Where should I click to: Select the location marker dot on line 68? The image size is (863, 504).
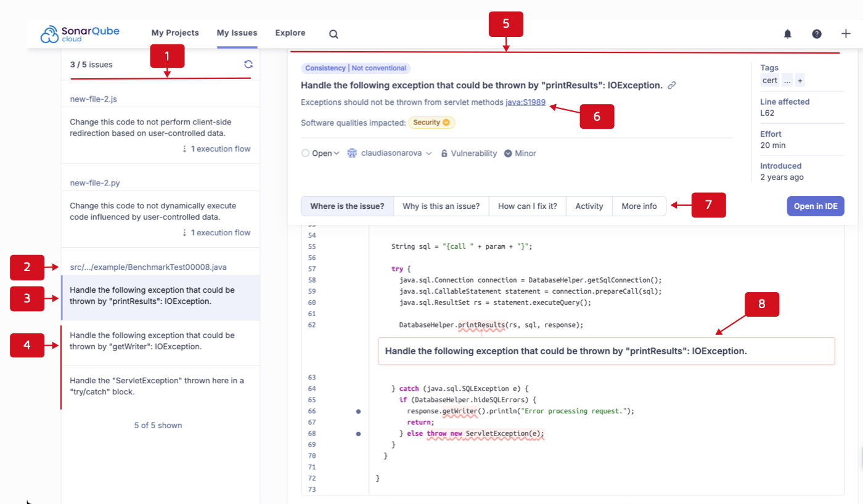358,434
